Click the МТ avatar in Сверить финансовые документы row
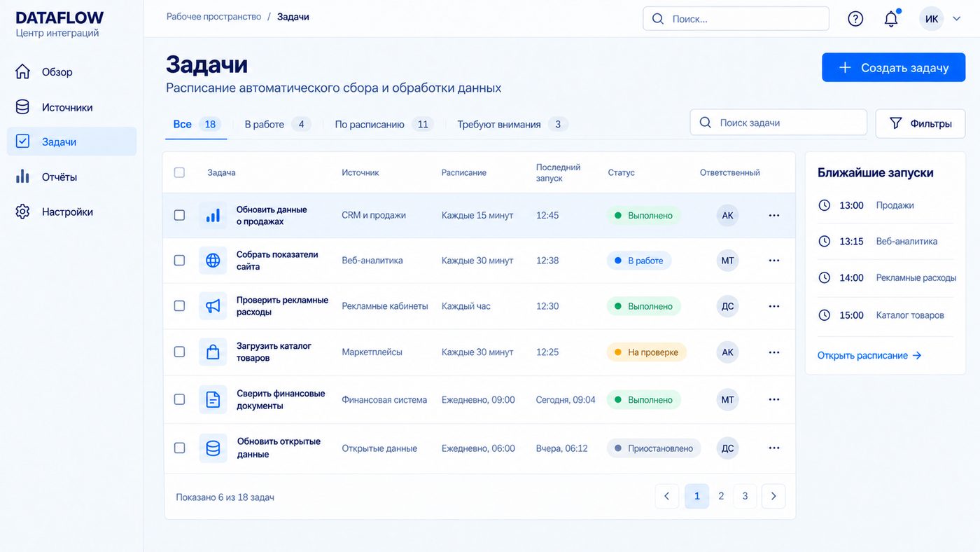This screenshot has height=552, width=980. [727, 399]
